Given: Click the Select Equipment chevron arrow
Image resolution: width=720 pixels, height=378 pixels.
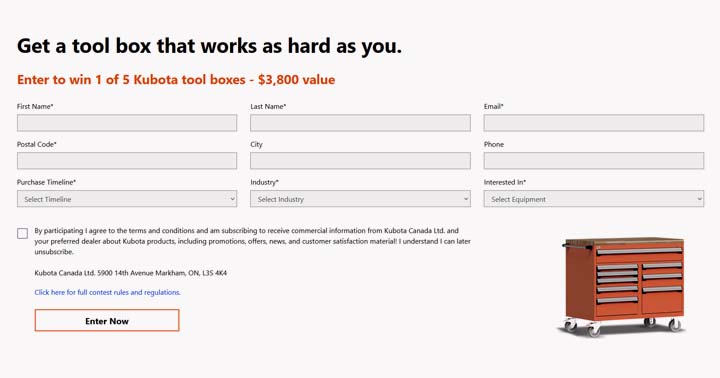Looking at the screenshot, I should point(699,199).
